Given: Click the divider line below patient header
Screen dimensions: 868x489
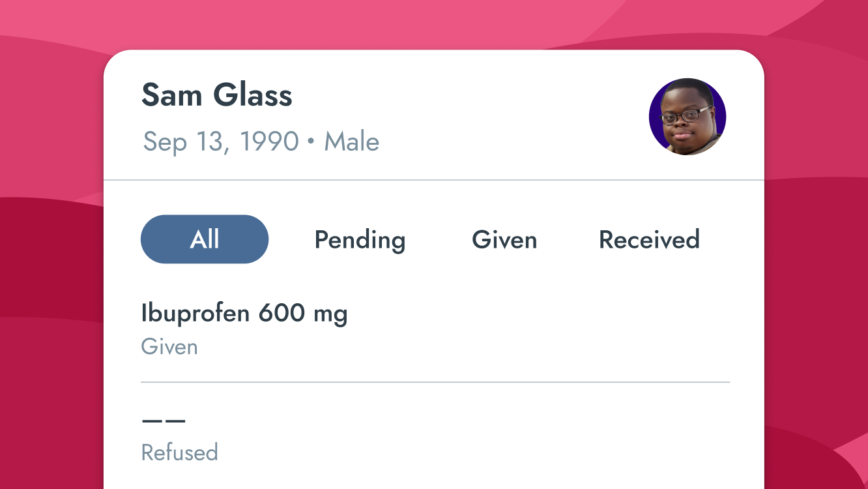Looking at the screenshot, I should [434, 179].
